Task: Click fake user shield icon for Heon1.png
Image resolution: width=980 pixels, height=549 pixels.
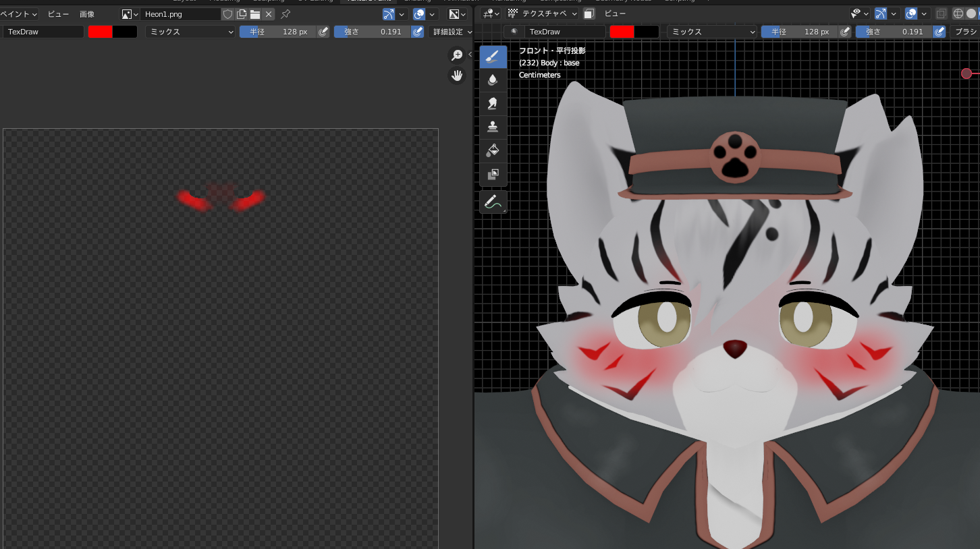Action: (227, 14)
